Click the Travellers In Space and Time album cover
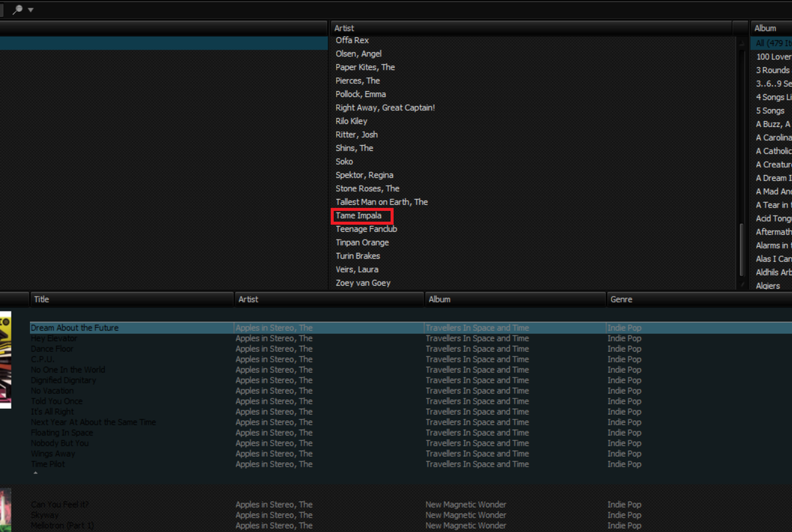Screen dimensions: 792x532 (x=5, y=360)
